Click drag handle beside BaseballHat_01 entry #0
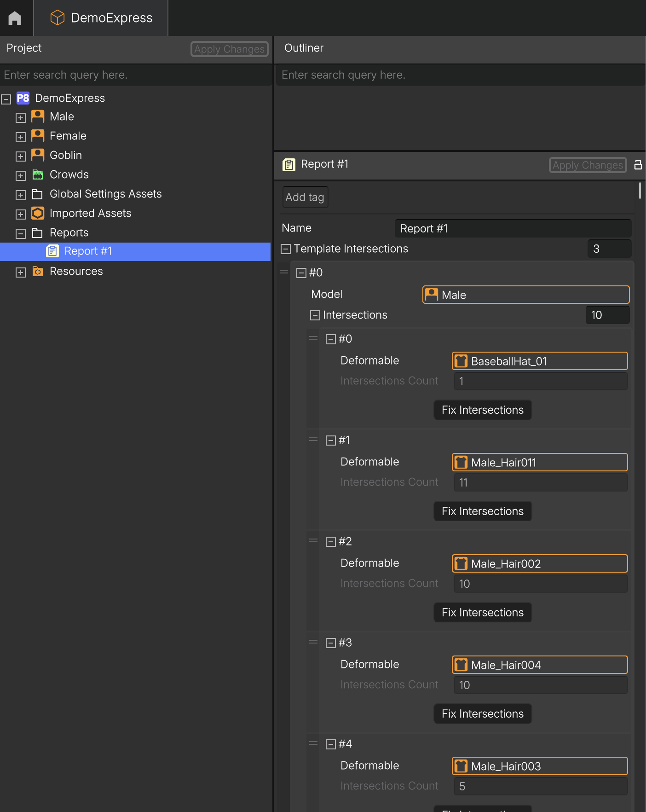Viewport: 646px width, 812px height. (x=313, y=338)
